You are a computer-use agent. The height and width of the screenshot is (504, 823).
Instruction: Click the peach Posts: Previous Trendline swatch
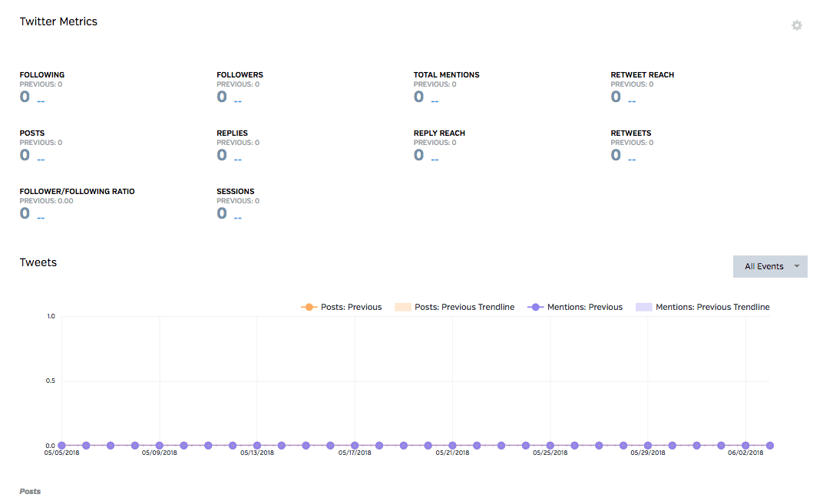pyautogui.click(x=403, y=307)
